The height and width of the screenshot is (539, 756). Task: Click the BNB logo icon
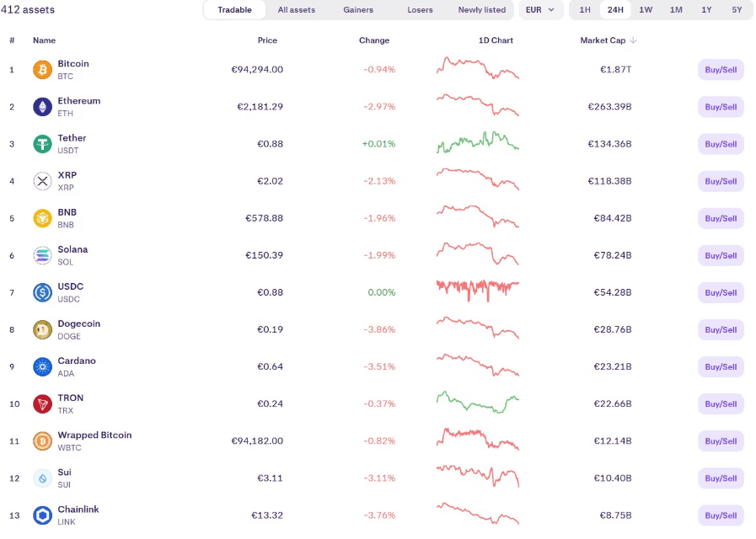(x=42, y=218)
